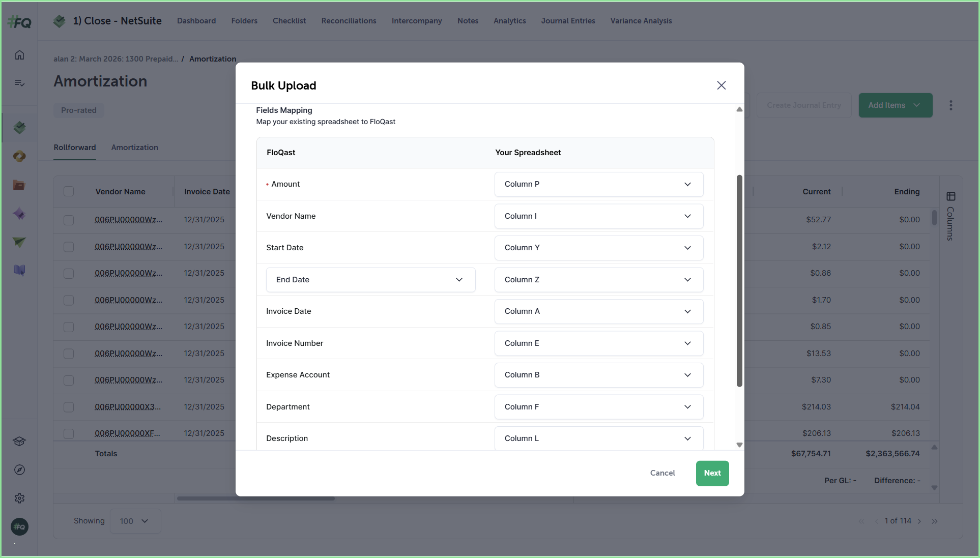Open Vendor Name mapping dropdown (Column I)
Viewport: 980px width, 558px height.
click(x=599, y=216)
